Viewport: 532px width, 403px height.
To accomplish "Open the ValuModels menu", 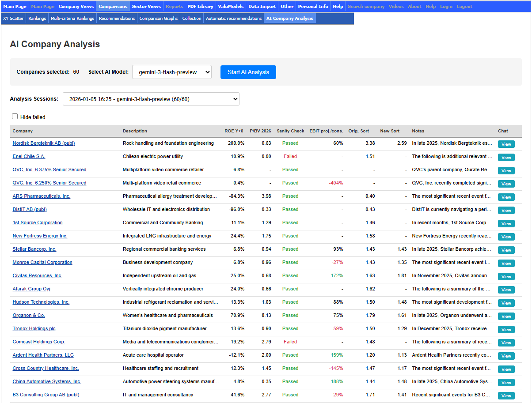I will (231, 7).
